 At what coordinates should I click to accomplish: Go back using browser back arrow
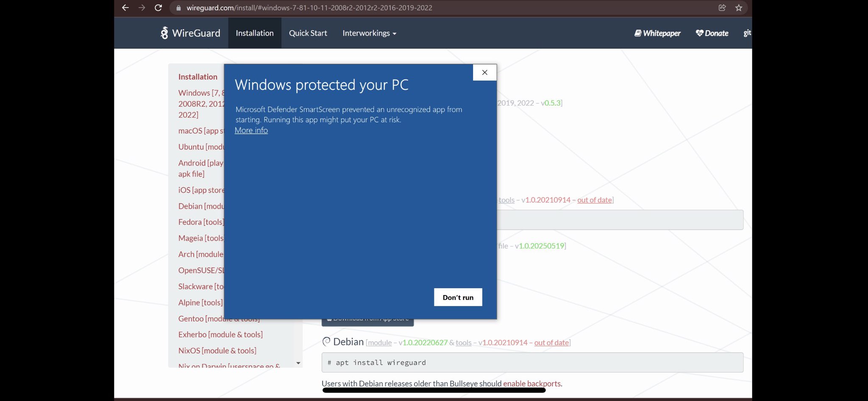[x=125, y=8]
